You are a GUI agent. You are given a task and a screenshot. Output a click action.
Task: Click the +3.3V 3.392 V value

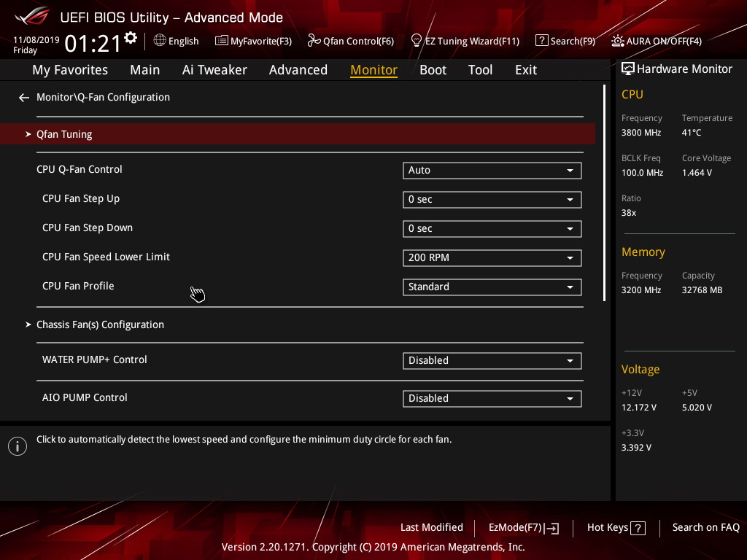point(636,448)
